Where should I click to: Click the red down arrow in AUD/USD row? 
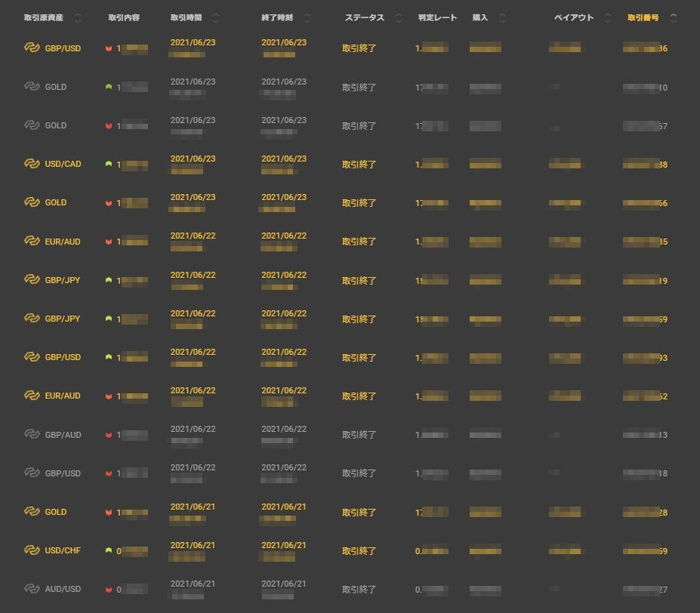pos(109,590)
